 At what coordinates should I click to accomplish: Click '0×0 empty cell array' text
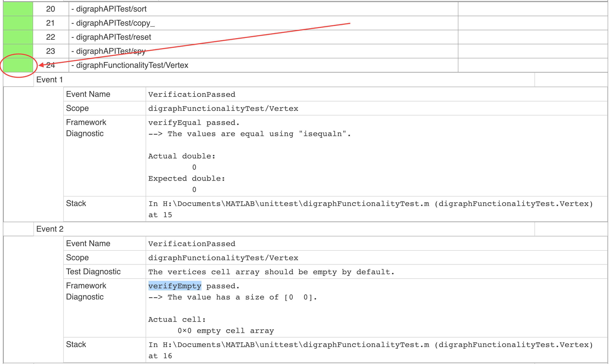[x=225, y=331]
